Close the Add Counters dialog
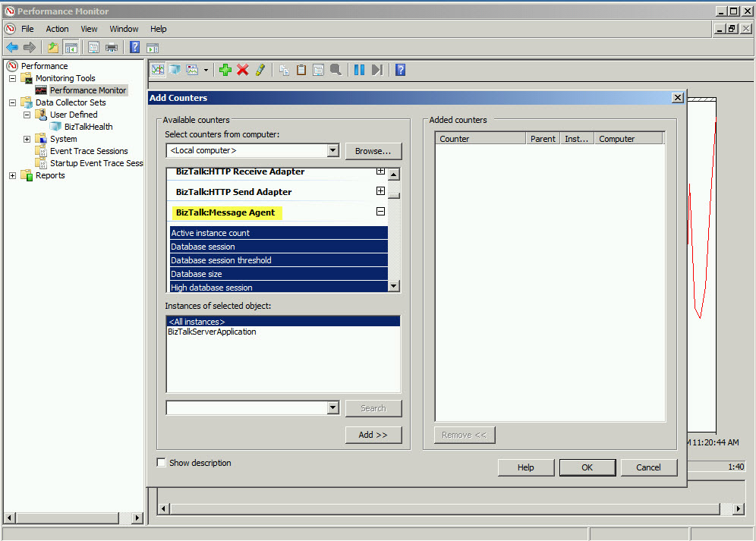The width and height of the screenshot is (756, 541). 677,97
